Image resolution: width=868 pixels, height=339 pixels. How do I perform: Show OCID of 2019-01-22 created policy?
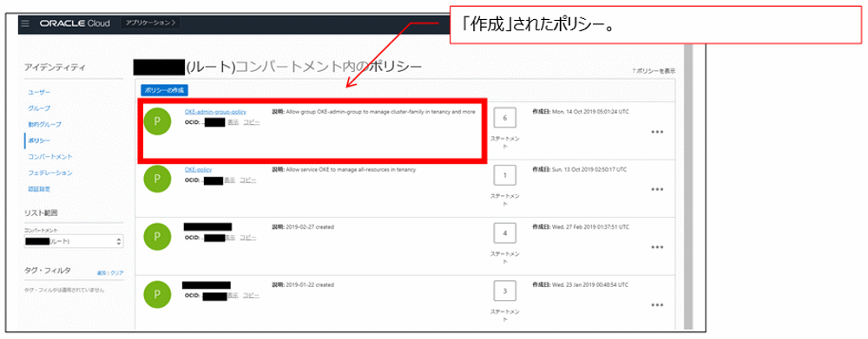(233, 296)
